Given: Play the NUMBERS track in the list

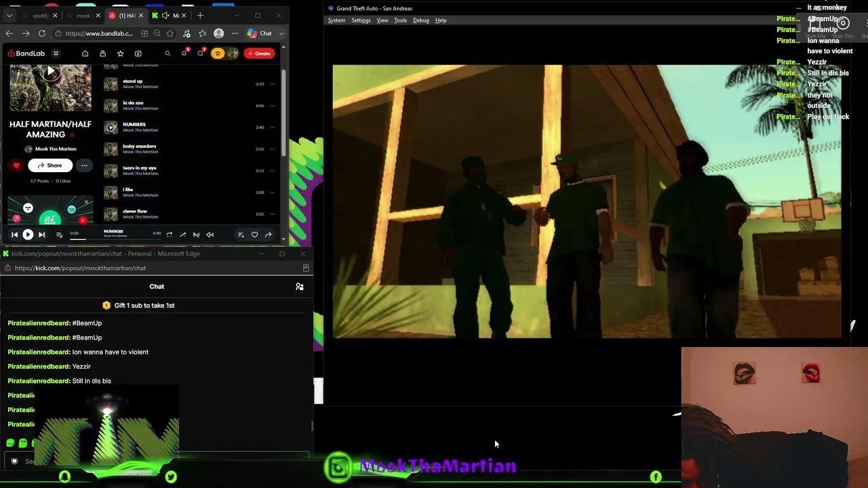Looking at the screenshot, I should (111, 127).
